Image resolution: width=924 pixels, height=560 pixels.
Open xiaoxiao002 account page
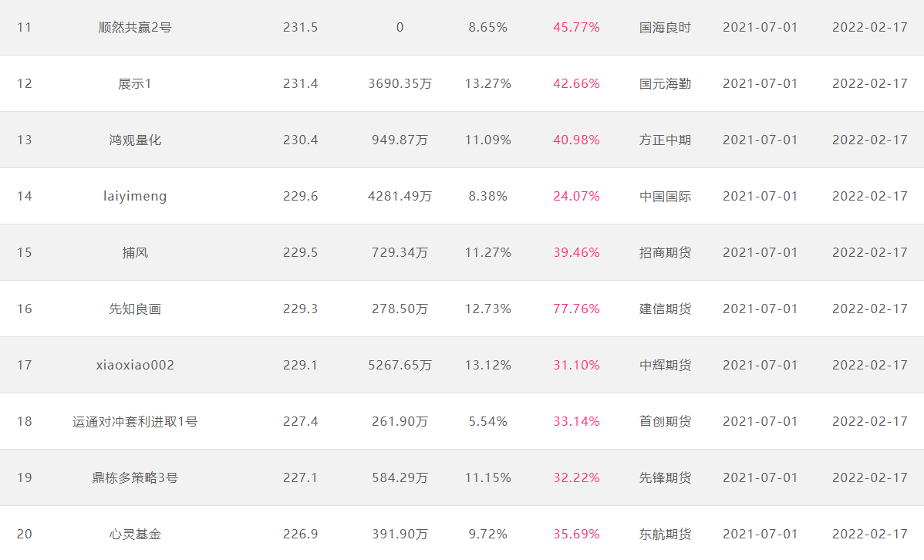(135, 366)
